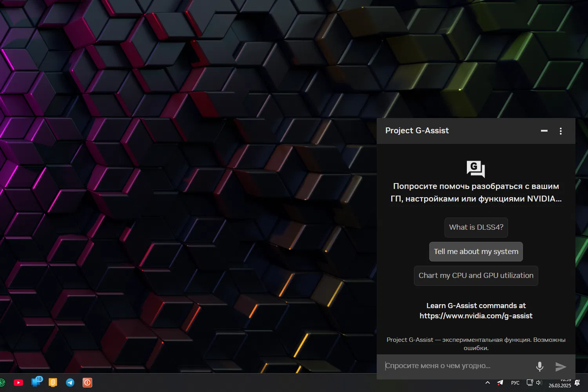Pick "Chart my CPU and GPU utilization"
The height and width of the screenshot is (392, 588).
click(476, 276)
